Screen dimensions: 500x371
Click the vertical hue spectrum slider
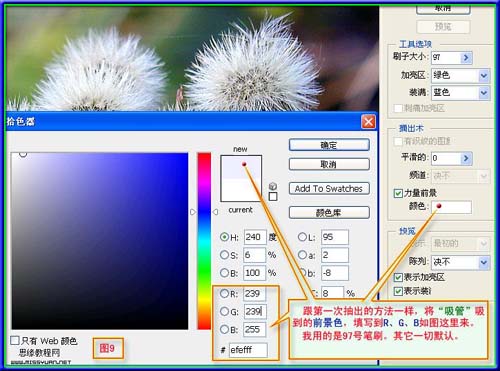tap(204, 241)
